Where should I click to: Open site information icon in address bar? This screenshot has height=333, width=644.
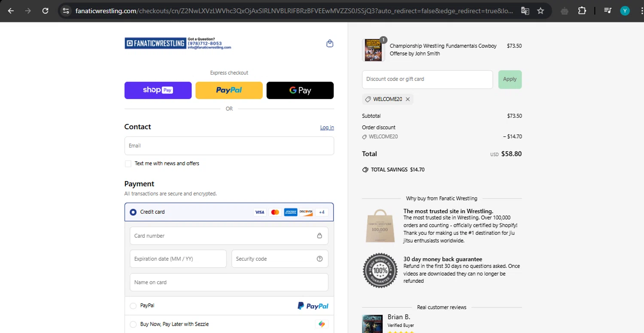[x=66, y=11]
